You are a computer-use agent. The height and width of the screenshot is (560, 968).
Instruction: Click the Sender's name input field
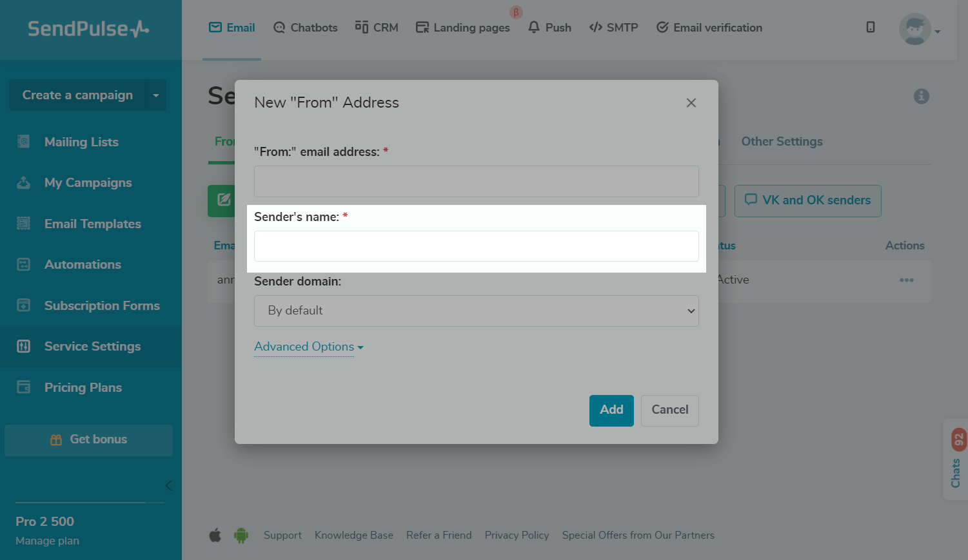pyautogui.click(x=477, y=246)
